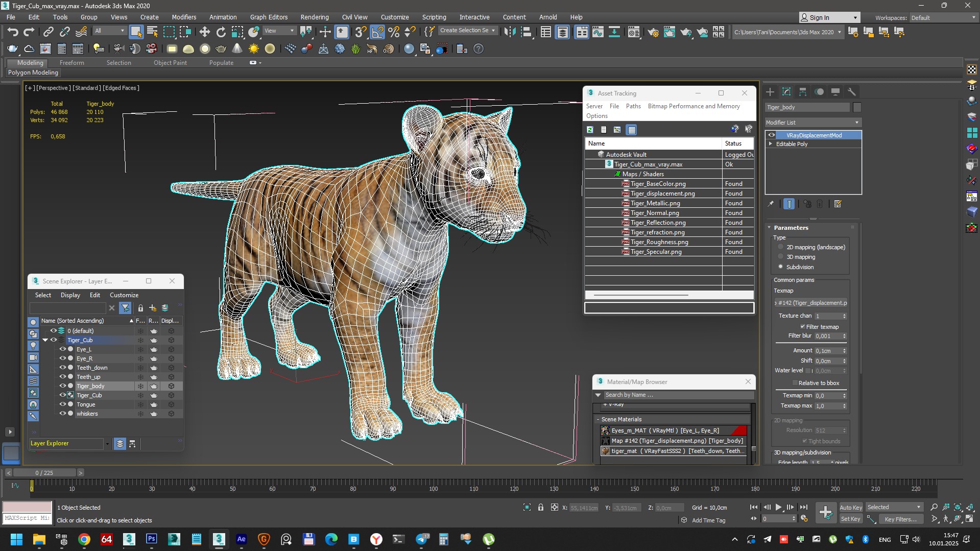Select Tiger_Normal.png row in Asset Tracking
The width and height of the screenshot is (980, 551).
coord(669,213)
